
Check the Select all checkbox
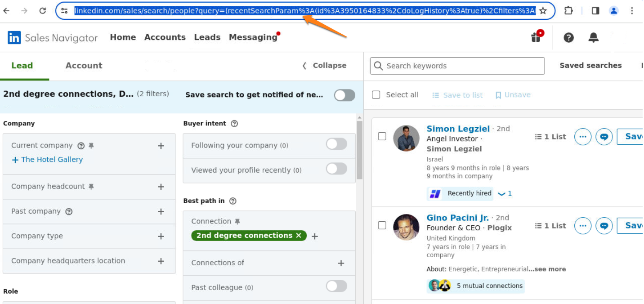tap(376, 95)
